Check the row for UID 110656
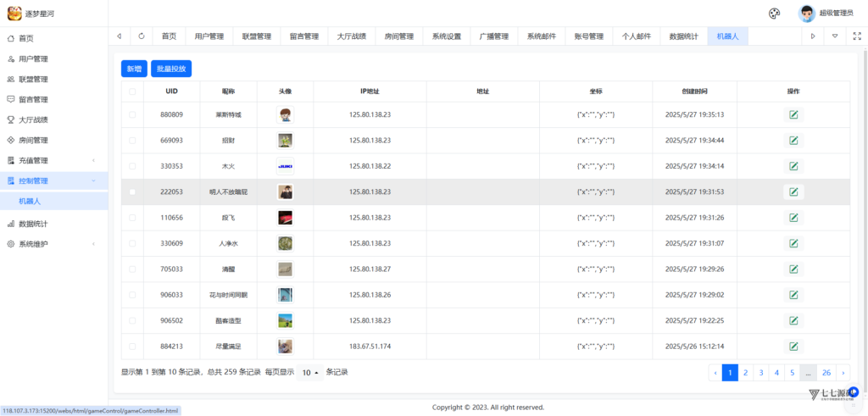This screenshot has width=868, height=416. [x=132, y=218]
